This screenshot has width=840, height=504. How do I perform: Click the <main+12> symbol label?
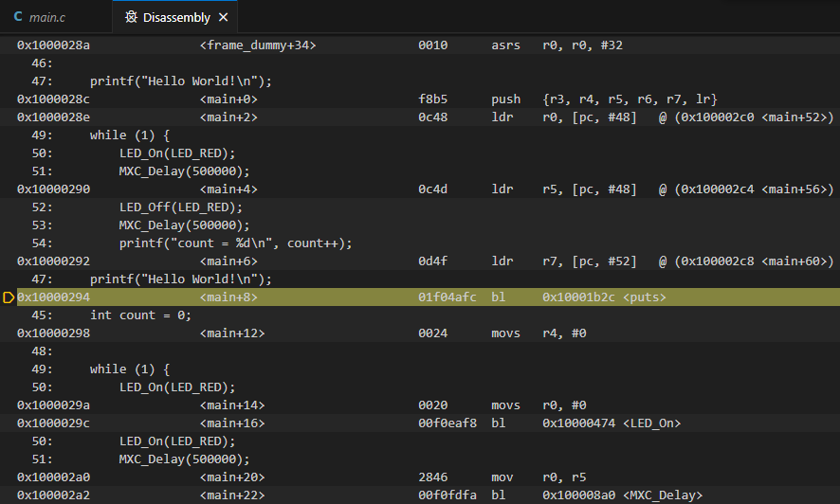click(x=232, y=333)
